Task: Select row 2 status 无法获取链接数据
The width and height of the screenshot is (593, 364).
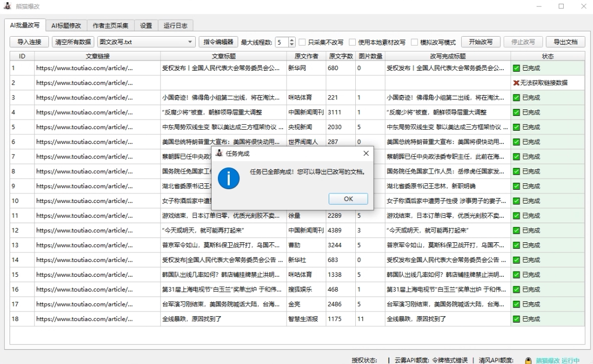Action: 548,83
